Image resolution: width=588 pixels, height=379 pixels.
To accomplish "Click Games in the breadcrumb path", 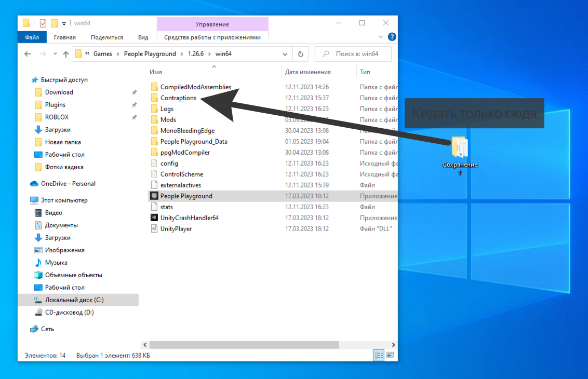I will 102,54.
